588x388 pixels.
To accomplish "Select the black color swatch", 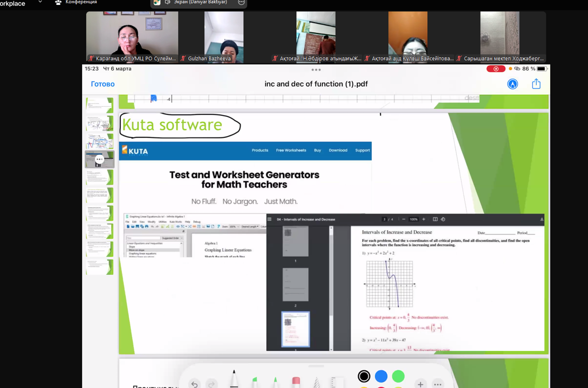I will point(364,376).
